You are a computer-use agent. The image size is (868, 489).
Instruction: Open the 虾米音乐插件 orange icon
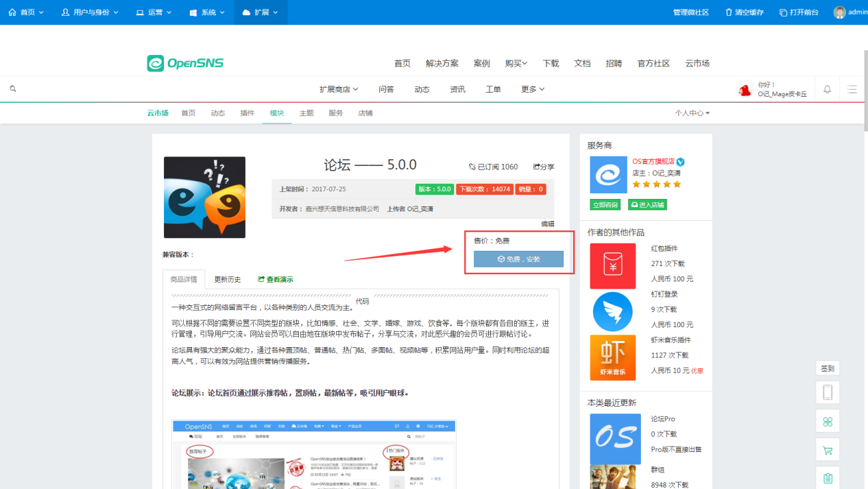pyautogui.click(x=612, y=357)
